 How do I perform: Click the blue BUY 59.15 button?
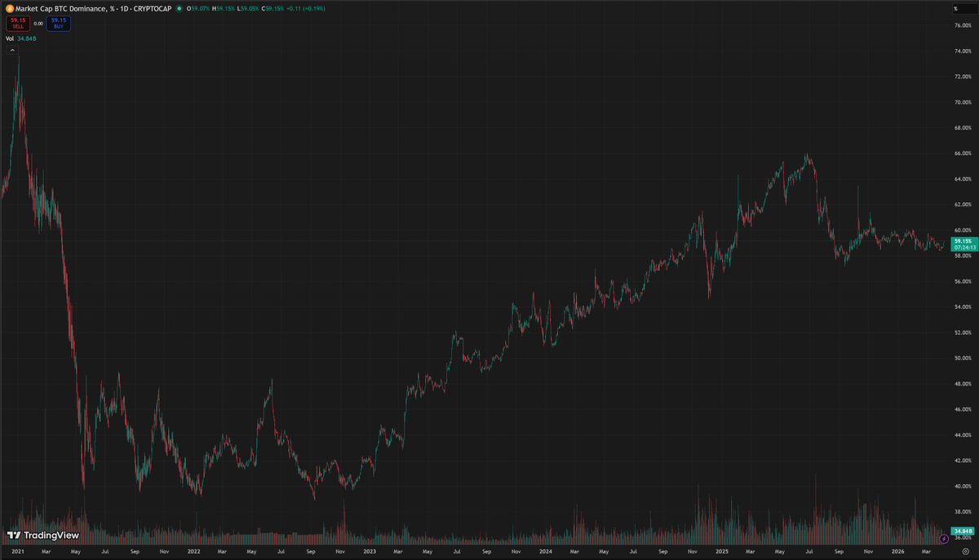[x=59, y=24]
